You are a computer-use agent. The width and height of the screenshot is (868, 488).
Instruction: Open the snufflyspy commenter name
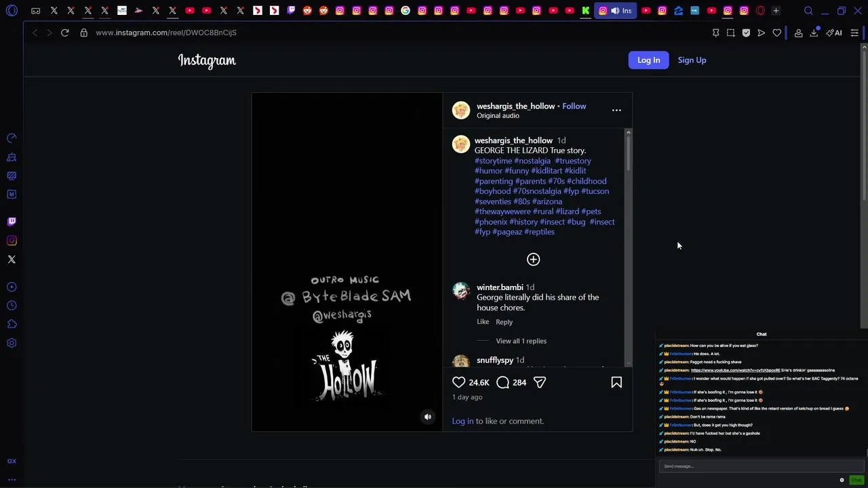point(495,361)
